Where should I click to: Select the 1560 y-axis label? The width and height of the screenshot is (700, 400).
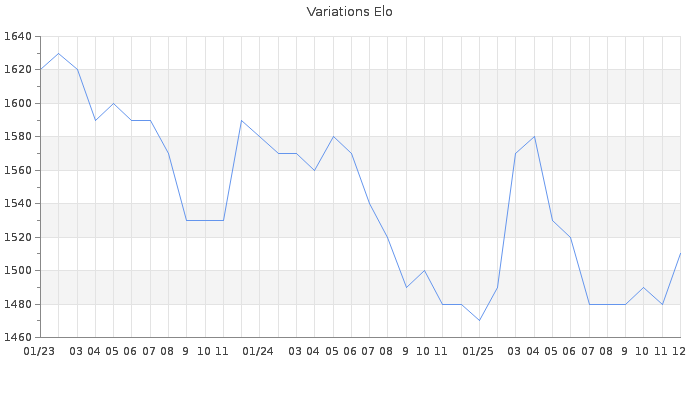coord(17,171)
